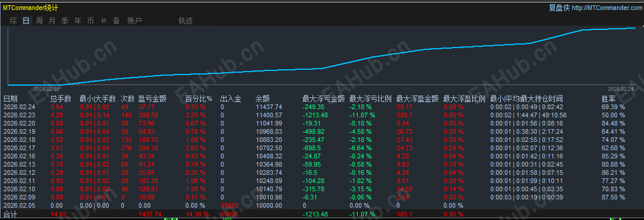644x220 pixels.
Task: Click the MTCommander统计 window title
Action: click(31, 8)
